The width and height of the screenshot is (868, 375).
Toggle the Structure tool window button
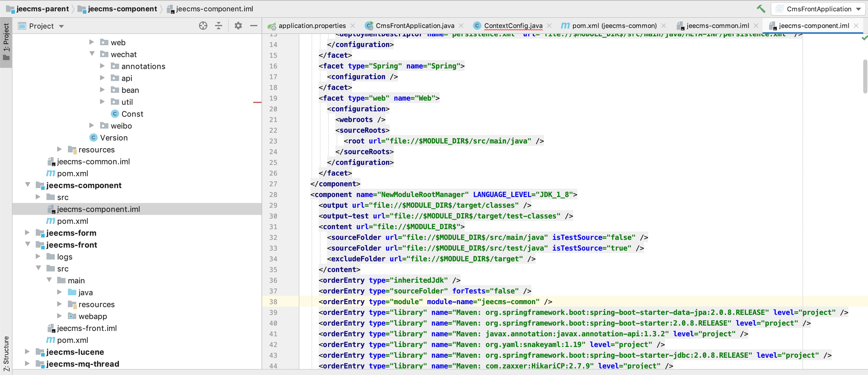[x=6, y=354]
